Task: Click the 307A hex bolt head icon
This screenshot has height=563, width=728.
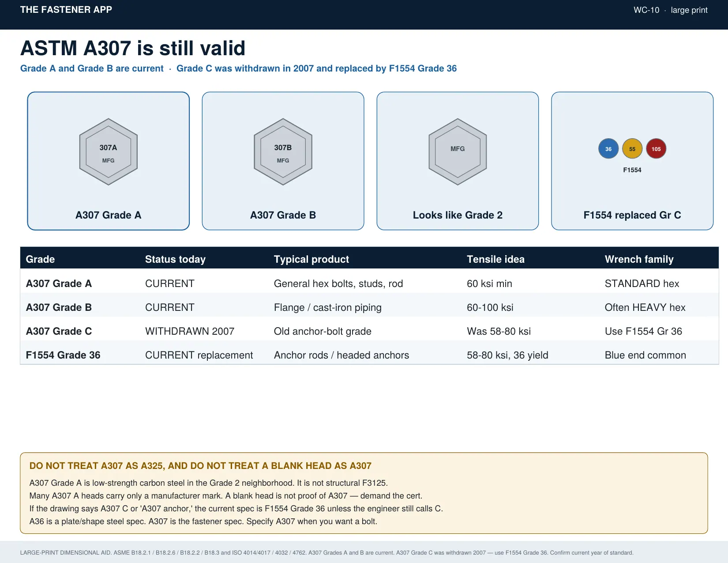Action: click(108, 151)
